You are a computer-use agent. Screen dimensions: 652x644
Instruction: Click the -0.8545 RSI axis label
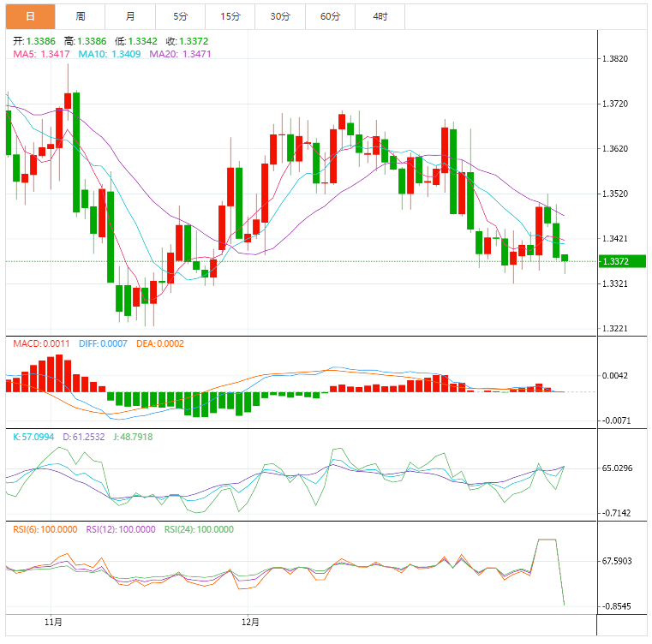(616, 606)
